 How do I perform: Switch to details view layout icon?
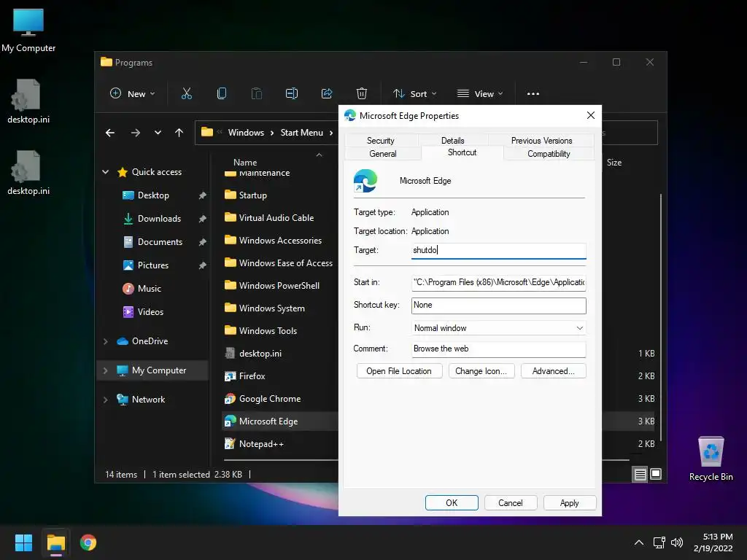point(640,474)
